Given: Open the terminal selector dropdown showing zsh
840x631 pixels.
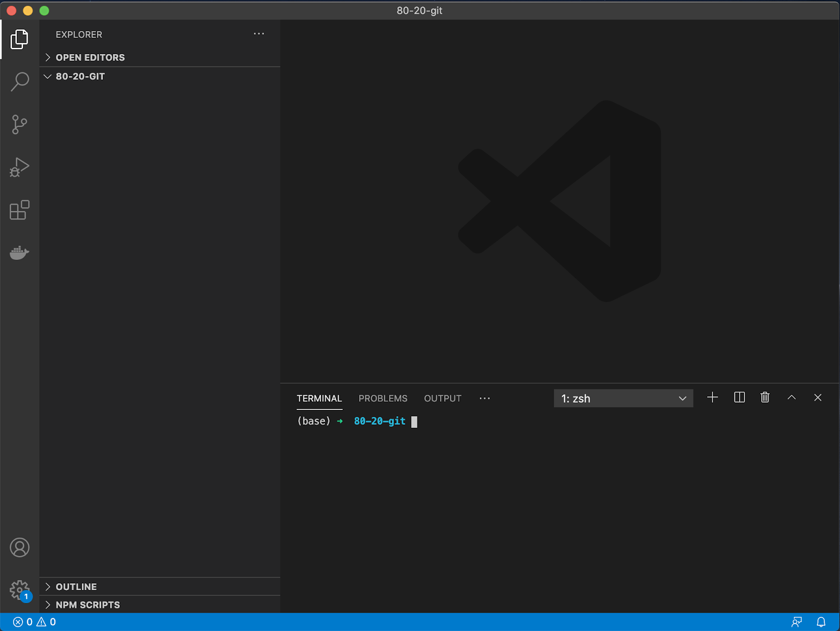Looking at the screenshot, I should point(623,398).
